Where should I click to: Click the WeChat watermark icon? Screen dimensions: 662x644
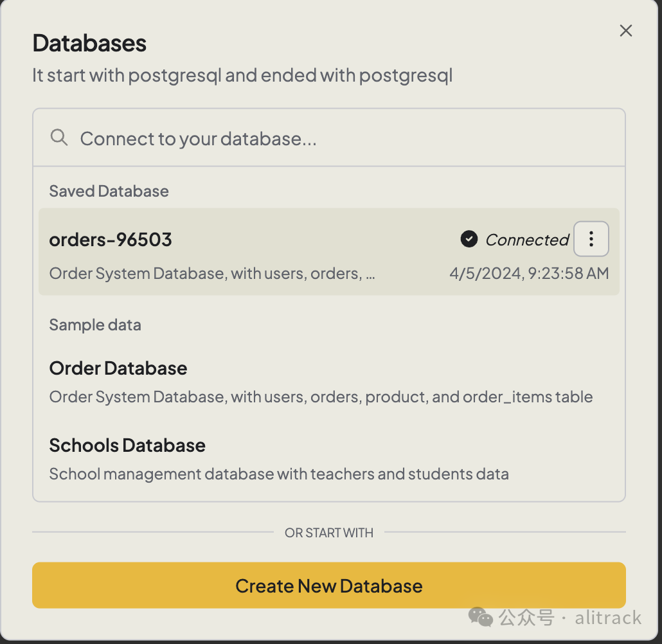[480, 617]
